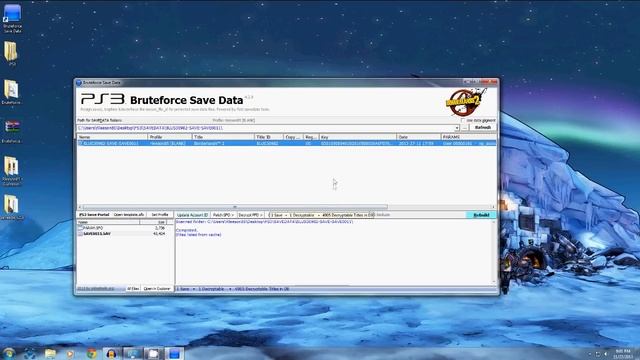Click the PARAMS column header
The image size is (640, 360).
pos(469,137)
